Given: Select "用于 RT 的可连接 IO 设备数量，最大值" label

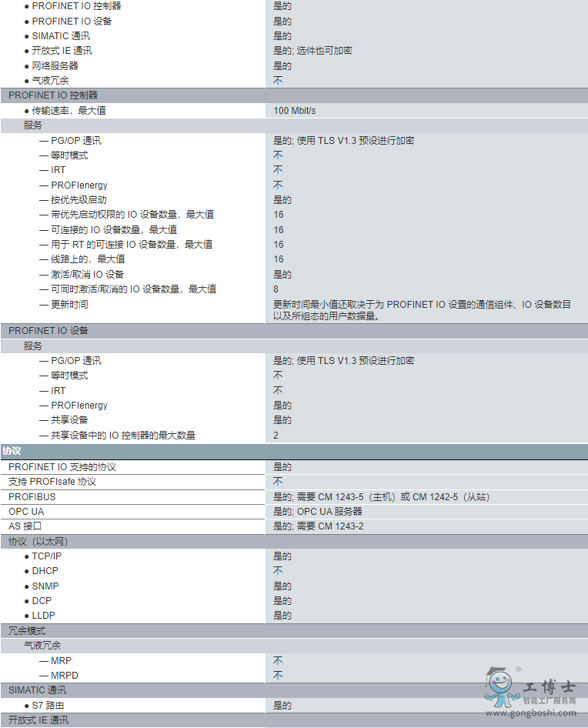Looking at the screenshot, I should pos(132,244).
